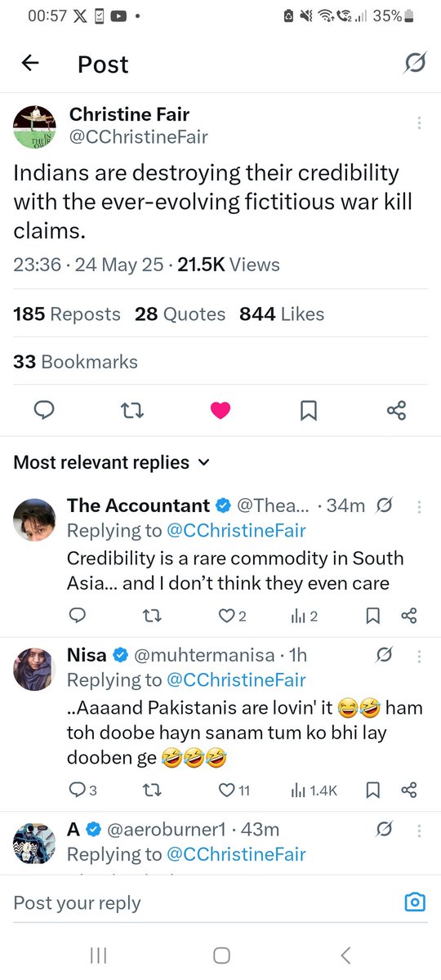
Task: View the 844 Likes list
Action: click(x=282, y=314)
